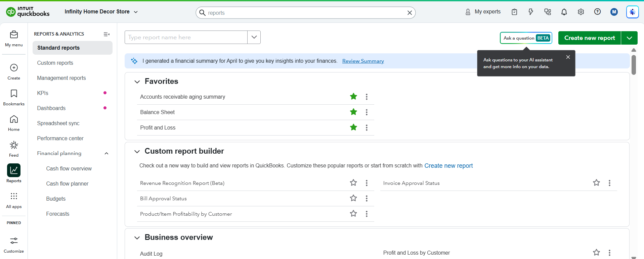Open the QuickBooks logo home link
Viewport: 644px width, 259px height.
[x=28, y=12]
